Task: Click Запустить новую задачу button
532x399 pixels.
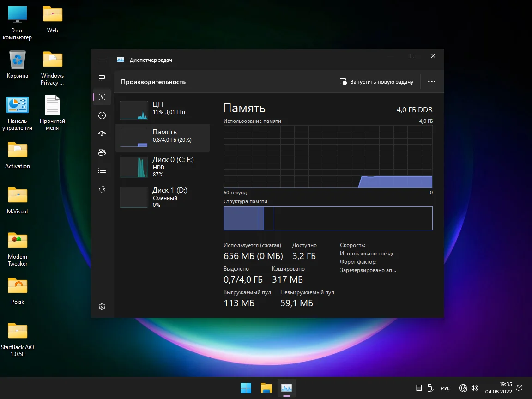Action: (x=376, y=82)
